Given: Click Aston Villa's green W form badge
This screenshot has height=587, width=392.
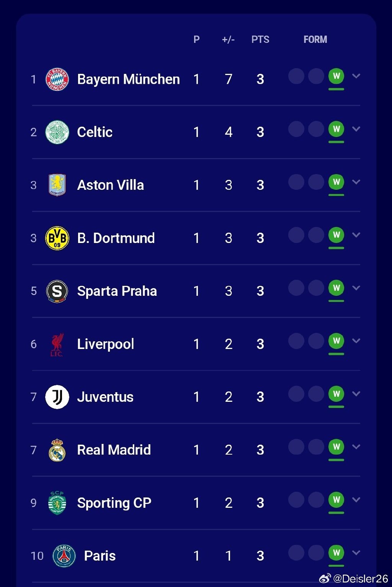Looking at the screenshot, I should pos(336,182).
